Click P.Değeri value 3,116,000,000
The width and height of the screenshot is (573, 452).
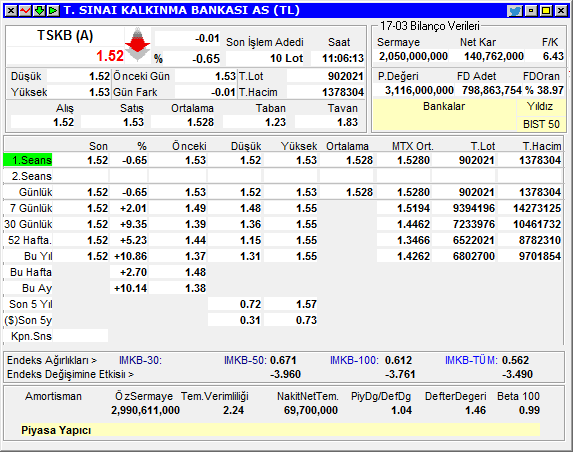point(419,90)
